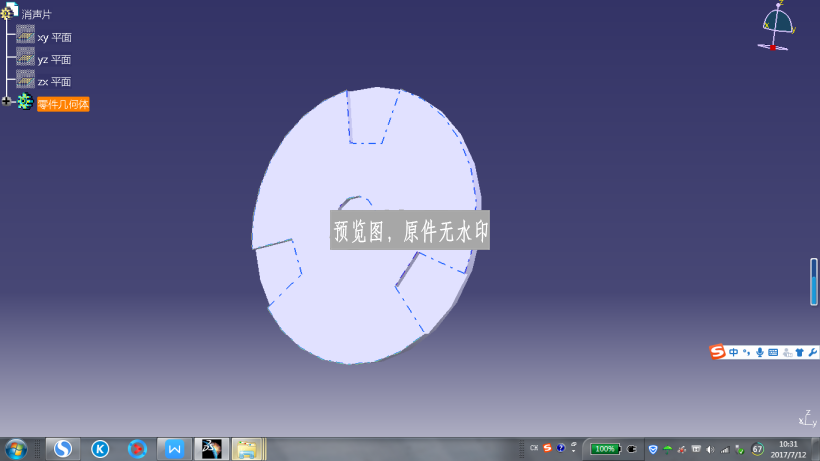Open the soft keyboard from the Sogou IME bar

tap(773, 352)
